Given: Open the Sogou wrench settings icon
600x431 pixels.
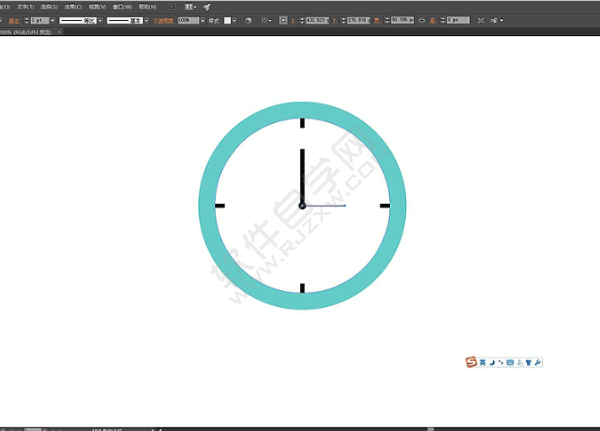Looking at the screenshot, I should 538,362.
